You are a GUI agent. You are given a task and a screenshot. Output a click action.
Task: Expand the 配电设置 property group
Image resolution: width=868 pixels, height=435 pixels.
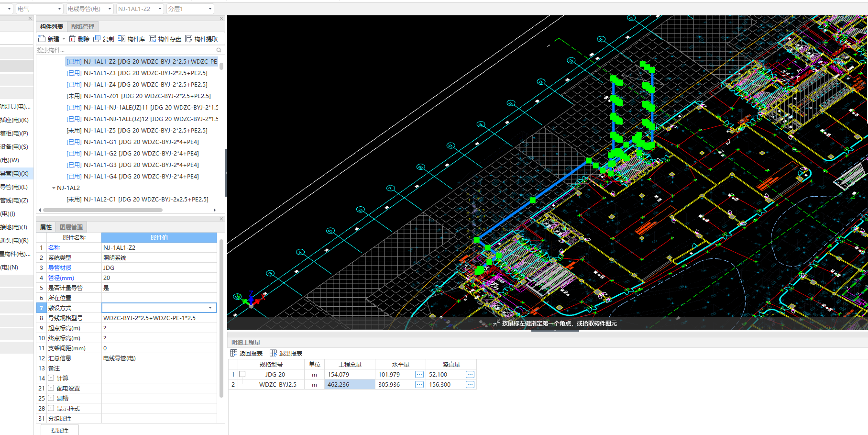tap(51, 388)
